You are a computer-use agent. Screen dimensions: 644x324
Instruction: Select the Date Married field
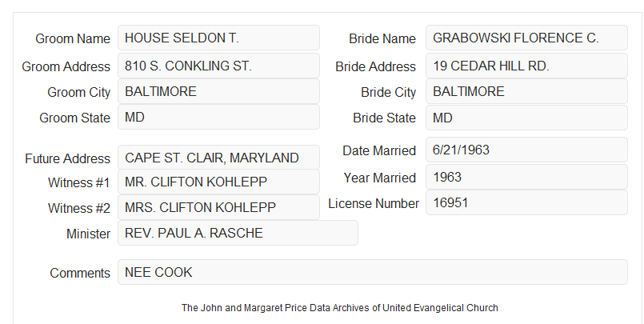coord(526,150)
